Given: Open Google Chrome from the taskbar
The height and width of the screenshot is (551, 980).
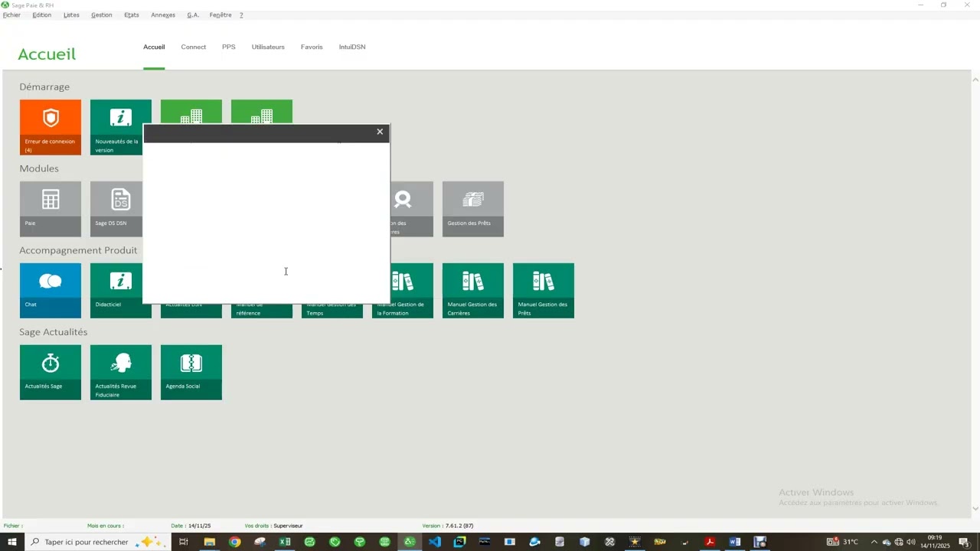Looking at the screenshot, I should (x=234, y=542).
